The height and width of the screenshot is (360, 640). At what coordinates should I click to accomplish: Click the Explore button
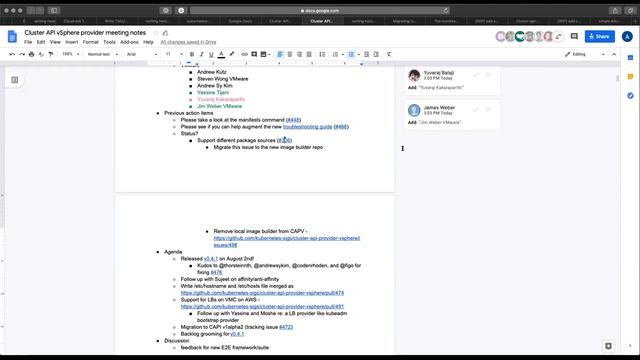[608, 346]
